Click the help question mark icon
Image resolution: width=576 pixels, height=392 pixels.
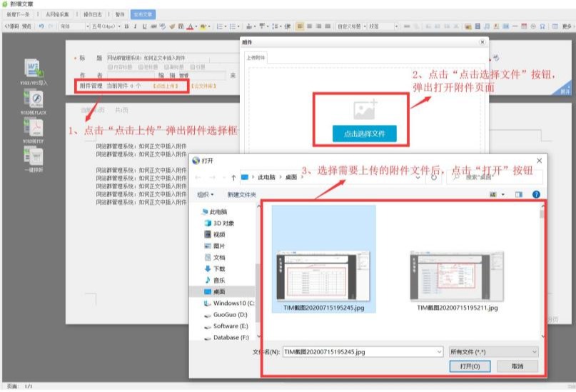pyautogui.click(x=536, y=194)
